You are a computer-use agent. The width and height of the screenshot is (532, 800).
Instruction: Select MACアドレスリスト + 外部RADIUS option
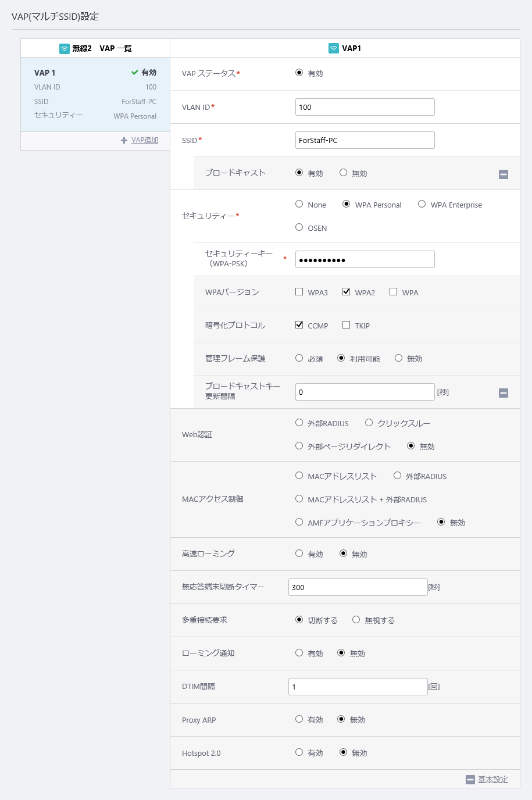[299, 499]
